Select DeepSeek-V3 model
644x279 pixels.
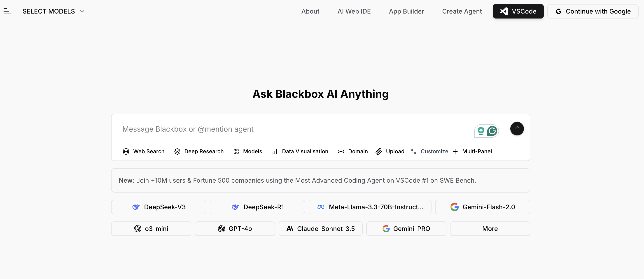point(159,207)
